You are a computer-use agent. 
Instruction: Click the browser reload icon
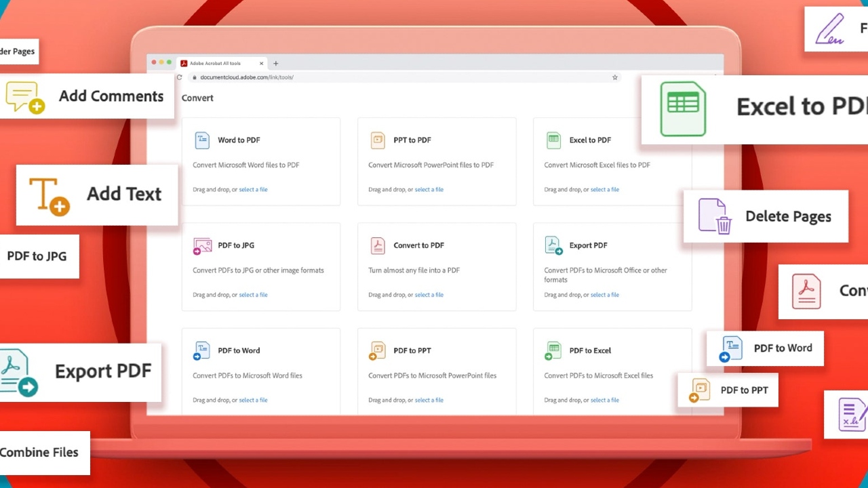click(180, 77)
